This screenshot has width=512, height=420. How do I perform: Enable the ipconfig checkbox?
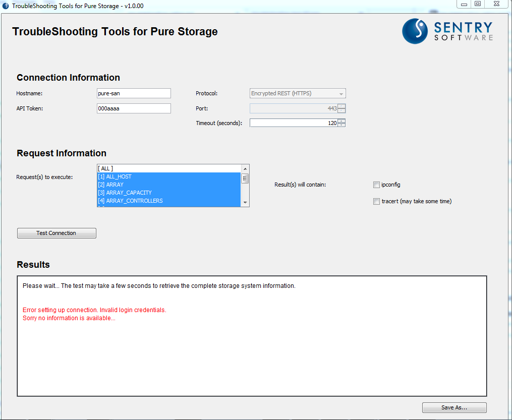click(376, 185)
